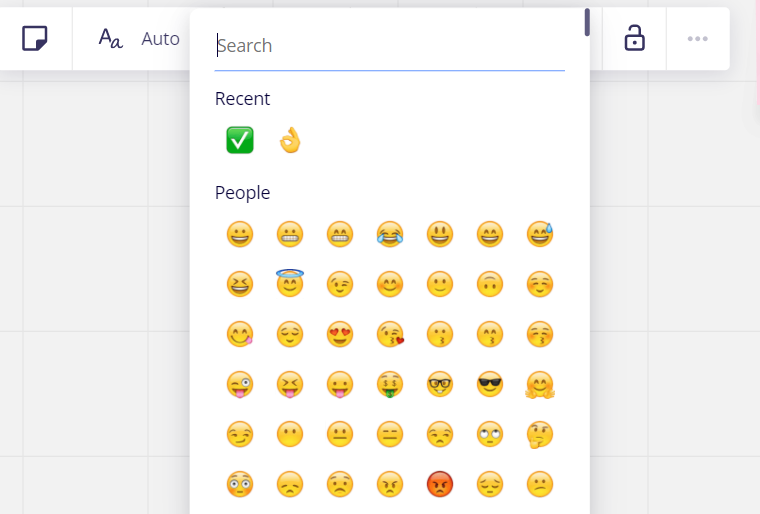760x514 pixels.
Task: Choose the money-mouth face emoji
Action: (x=390, y=384)
